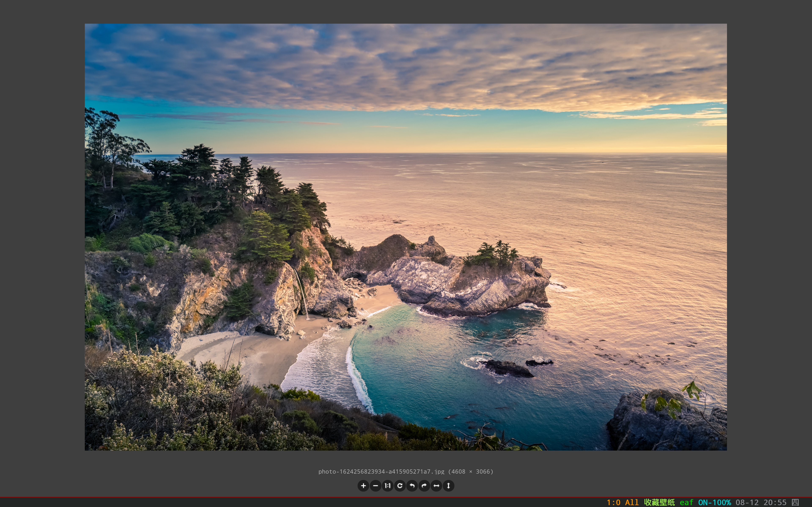
Task: Click the zoom in plus button
Action: 363,485
